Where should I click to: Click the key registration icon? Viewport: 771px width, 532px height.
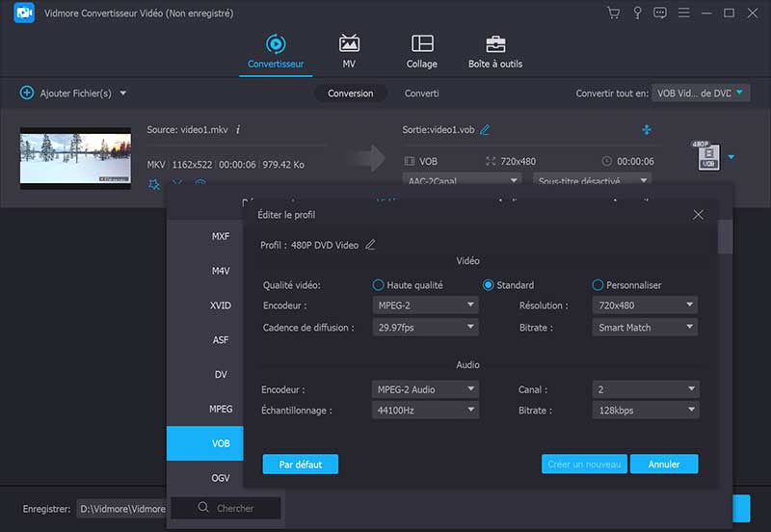click(x=637, y=13)
